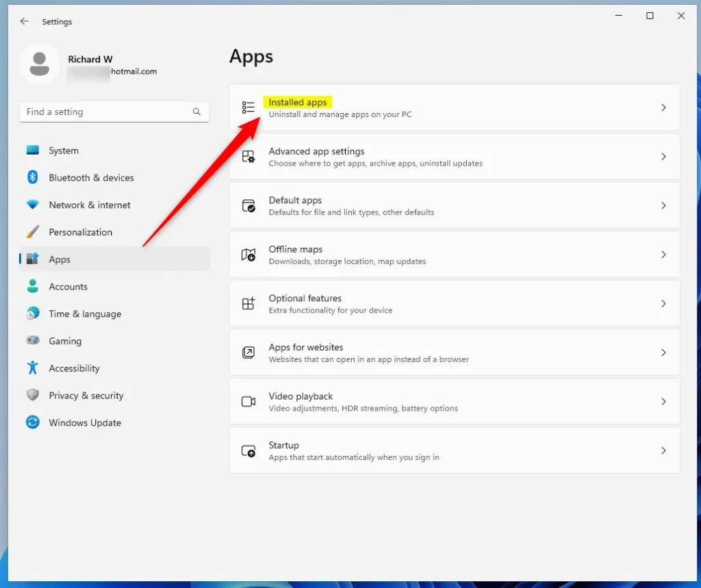Open Default apps via right chevron

click(x=663, y=205)
